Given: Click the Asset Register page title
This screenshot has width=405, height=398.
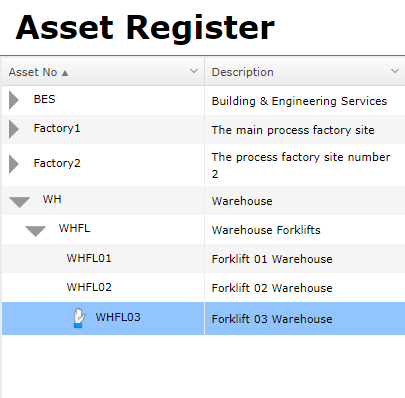Looking at the screenshot, I should pyautogui.click(x=145, y=28).
